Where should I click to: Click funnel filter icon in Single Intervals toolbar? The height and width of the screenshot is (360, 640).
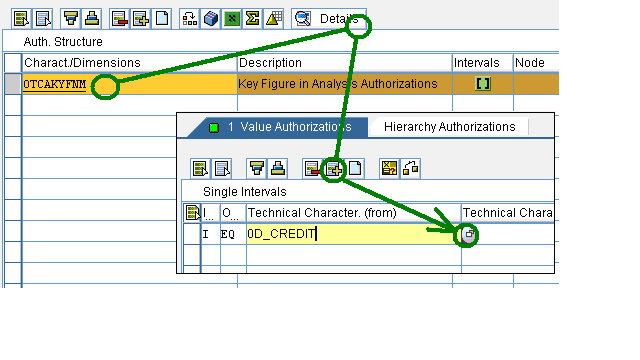(257, 168)
